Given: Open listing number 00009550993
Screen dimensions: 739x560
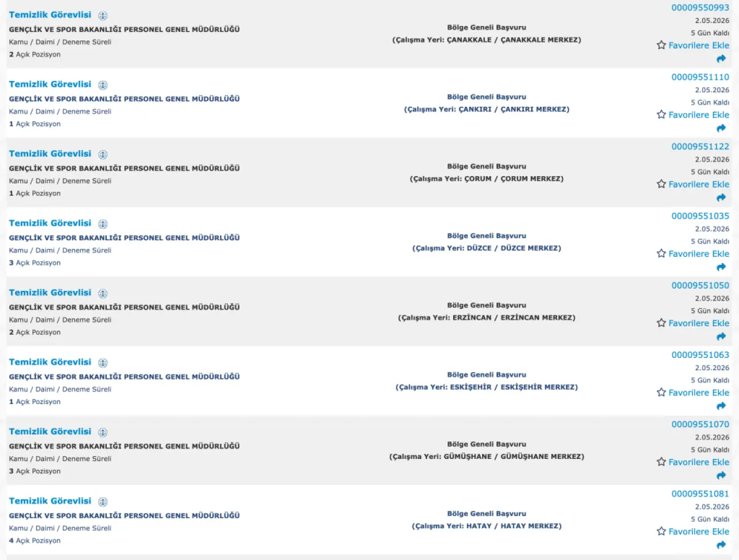Looking at the screenshot, I should click(700, 8).
